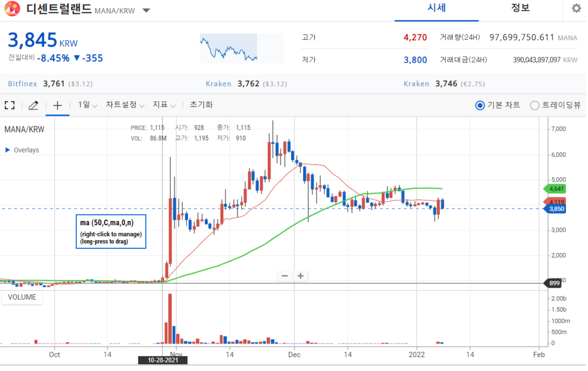Click the blue down-arrow price change indicator
This screenshot has height=371, width=588.
[77, 58]
